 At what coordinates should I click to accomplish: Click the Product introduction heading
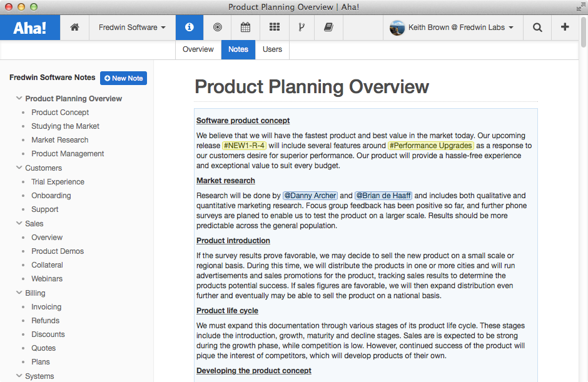tap(233, 241)
